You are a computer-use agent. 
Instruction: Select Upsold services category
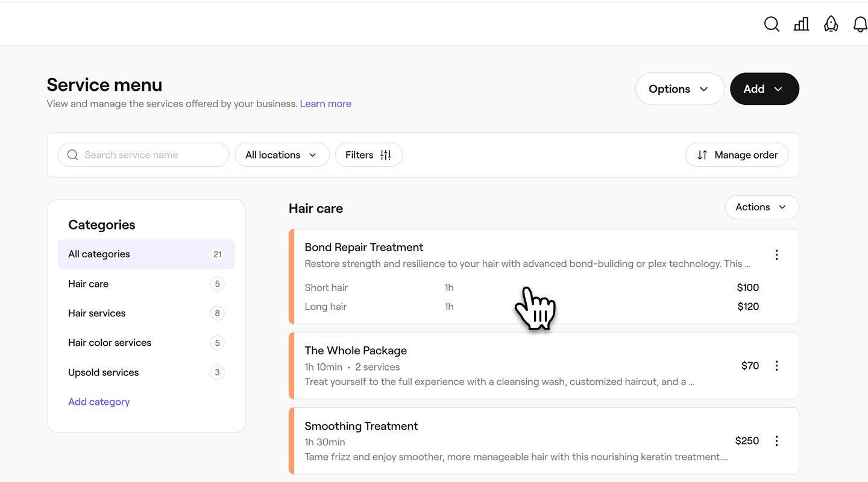(104, 372)
